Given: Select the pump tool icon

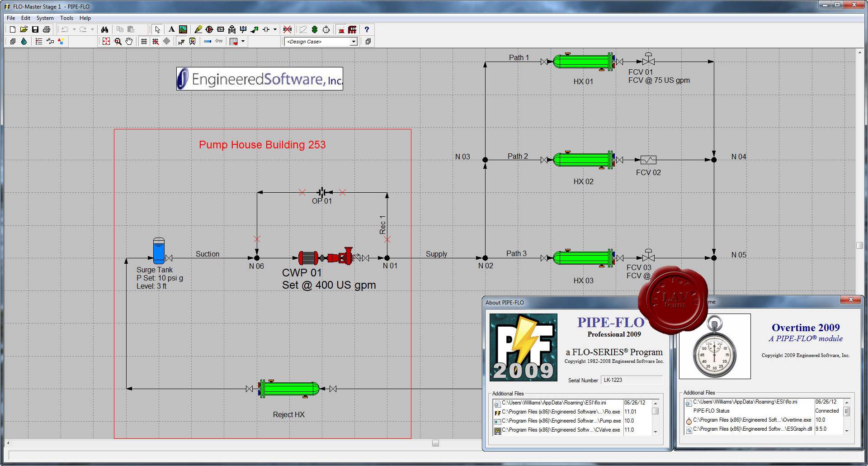Looking at the screenshot, I should 209,29.
